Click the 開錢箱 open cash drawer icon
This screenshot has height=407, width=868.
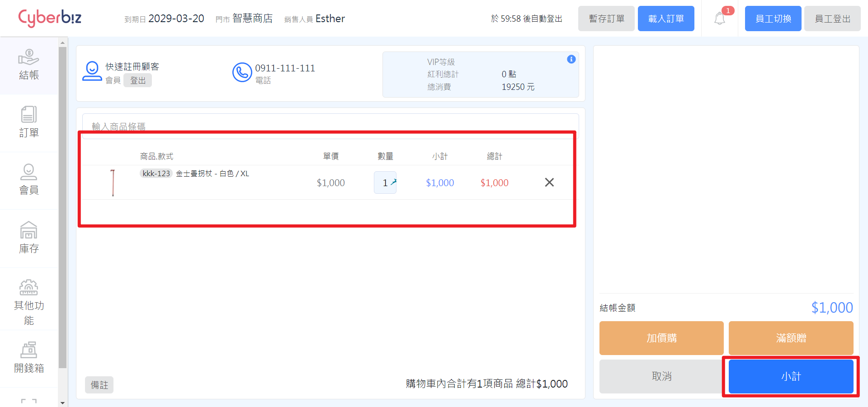coord(29,350)
